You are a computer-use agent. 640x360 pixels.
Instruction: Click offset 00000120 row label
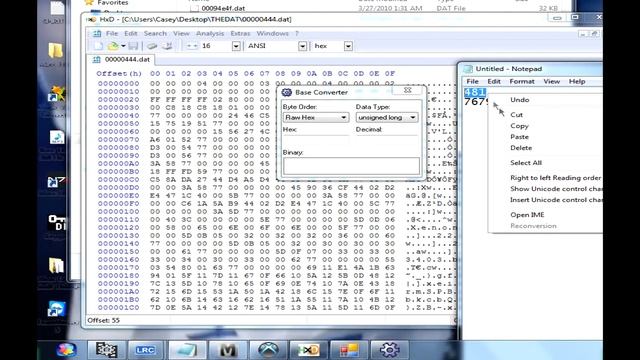point(118,228)
